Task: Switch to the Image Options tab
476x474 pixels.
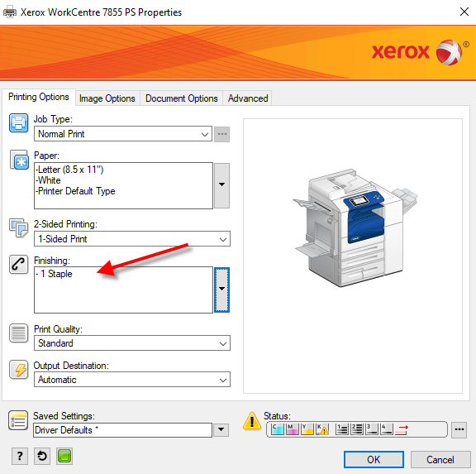Action: [x=107, y=98]
